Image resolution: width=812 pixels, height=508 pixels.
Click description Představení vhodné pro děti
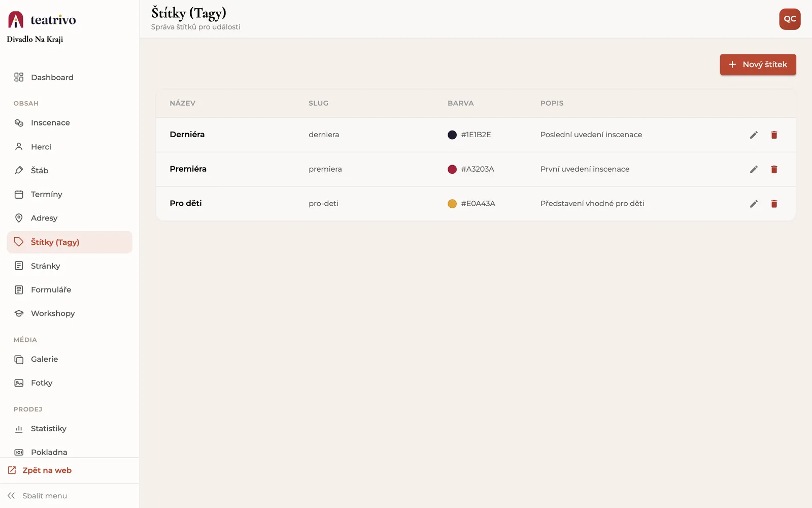coord(592,204)
